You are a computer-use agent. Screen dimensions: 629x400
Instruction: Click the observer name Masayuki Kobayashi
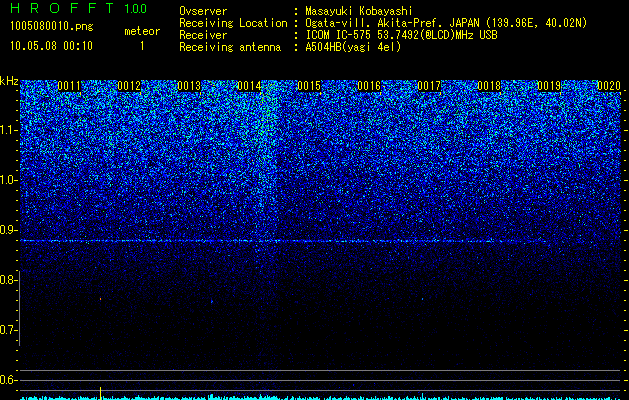point(359,11)
